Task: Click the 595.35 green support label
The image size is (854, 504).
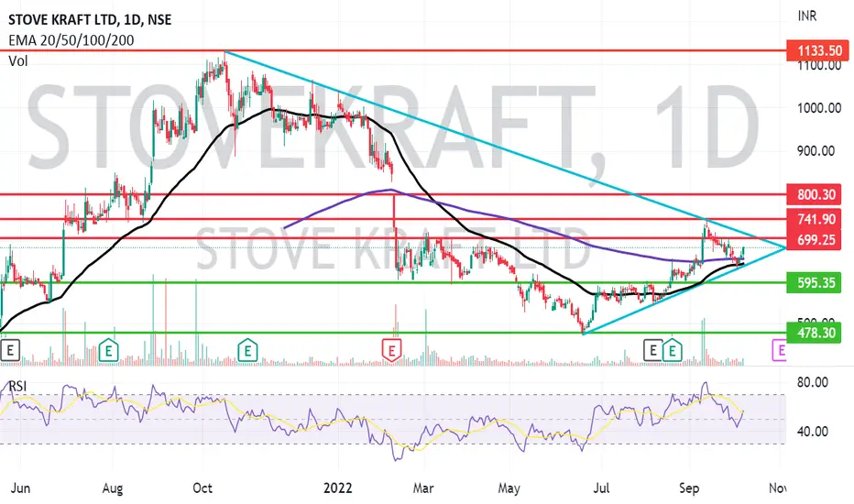Action: tap(814, 283)
